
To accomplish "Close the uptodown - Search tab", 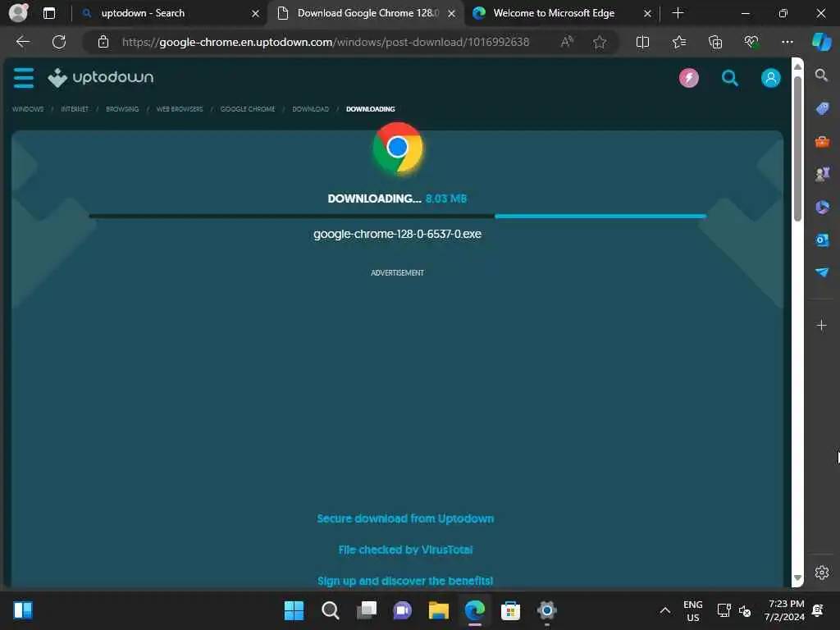I will 256,13.
